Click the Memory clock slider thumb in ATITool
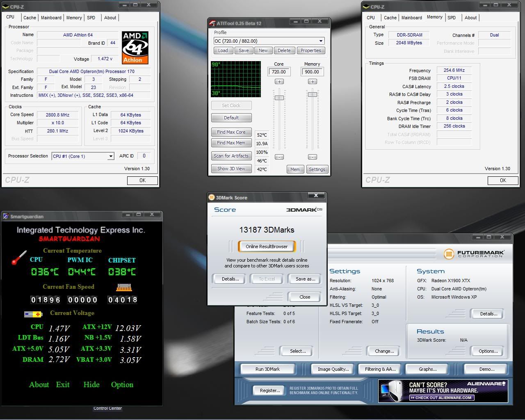The width and height of the screenshot is (525, 420). [313, 94]
